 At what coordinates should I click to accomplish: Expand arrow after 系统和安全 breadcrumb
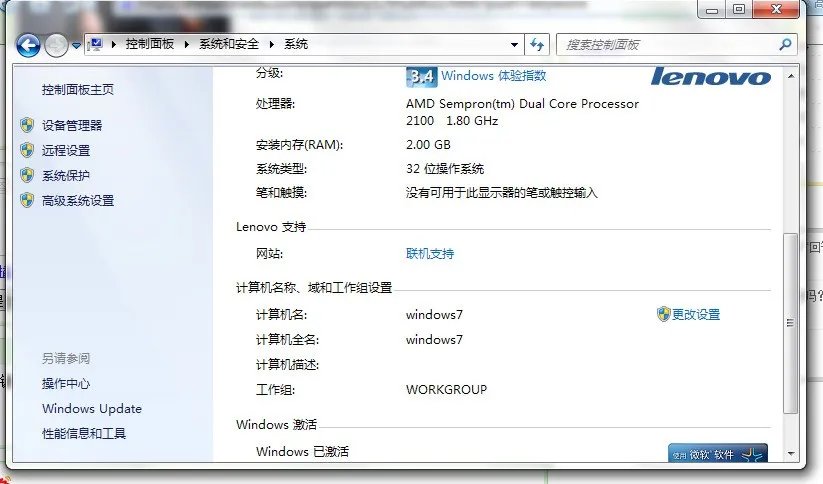tap(271, 45)
